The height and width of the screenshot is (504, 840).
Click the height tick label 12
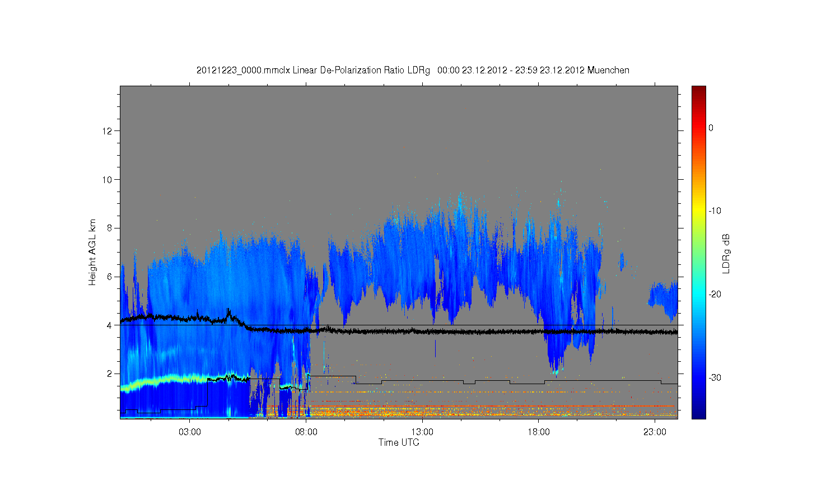tap(107, 131)
